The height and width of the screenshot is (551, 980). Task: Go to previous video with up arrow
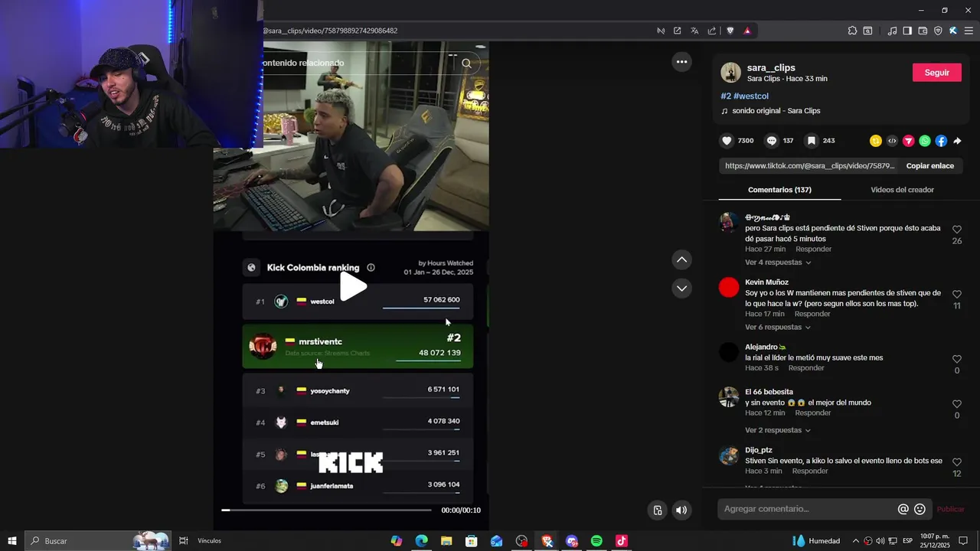click(x=681, y=260)
